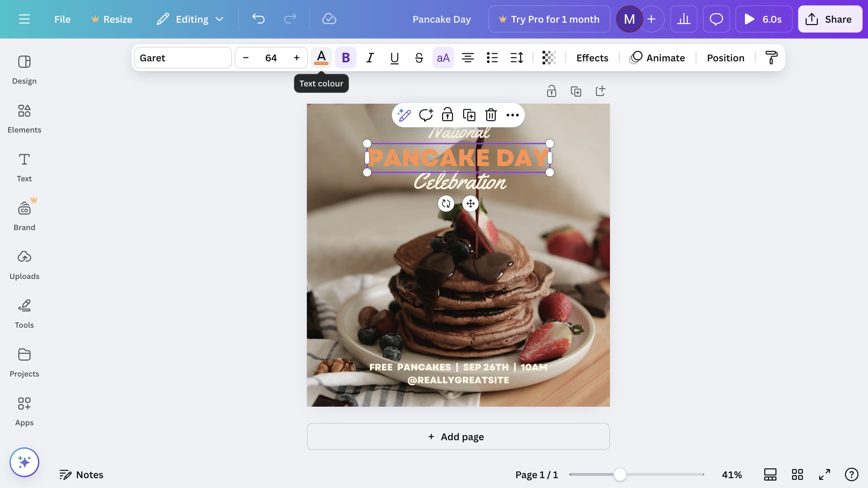Open the Tools sidebar tab

tap(24, 314)
